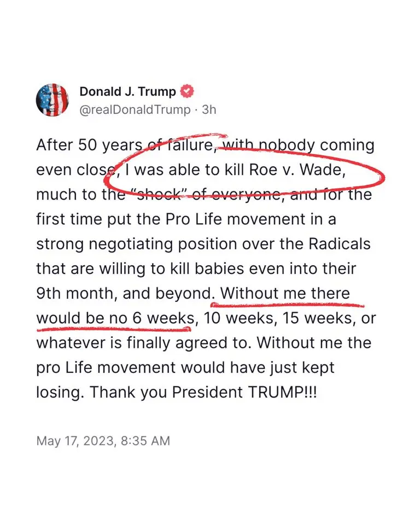Image resolution: width=420 pixels, height=525 pixels.
Task: Click 'Thank you President TRUMP!!!' closing line
Action: click(x=203, y=392)
